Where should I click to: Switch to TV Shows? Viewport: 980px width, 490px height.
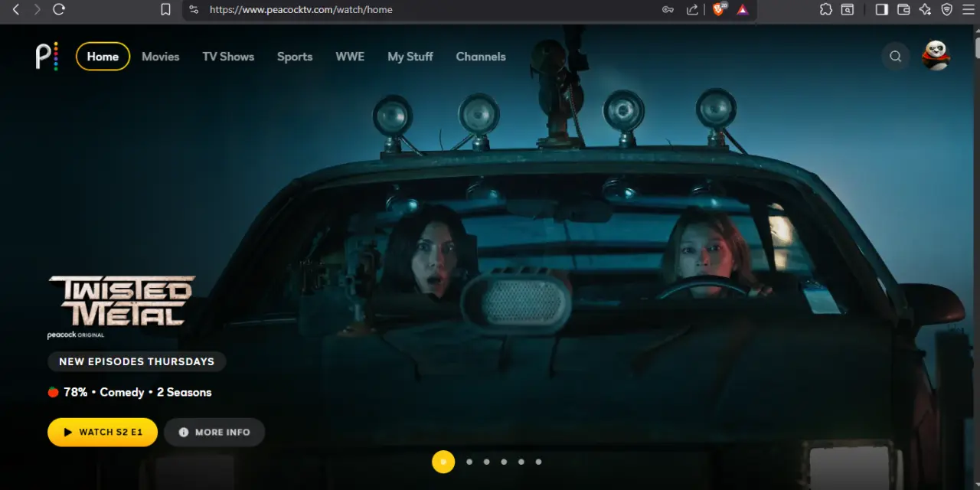(228, 57)
